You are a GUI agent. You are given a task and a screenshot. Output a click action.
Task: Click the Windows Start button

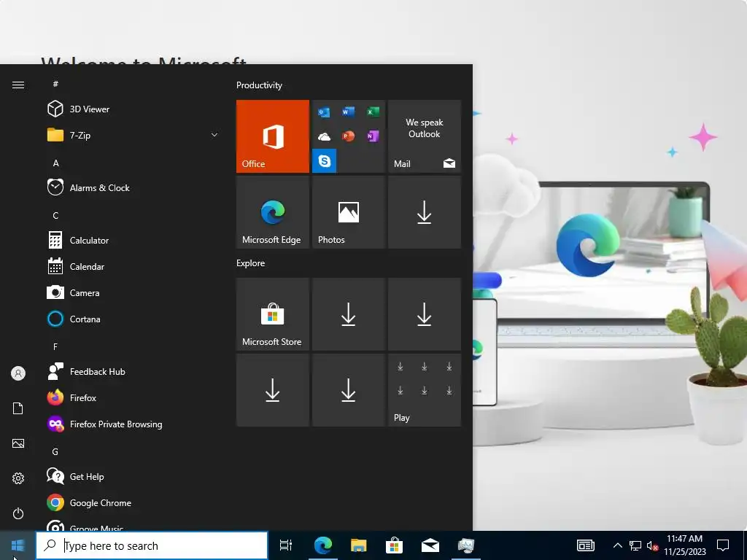[18, 545]
